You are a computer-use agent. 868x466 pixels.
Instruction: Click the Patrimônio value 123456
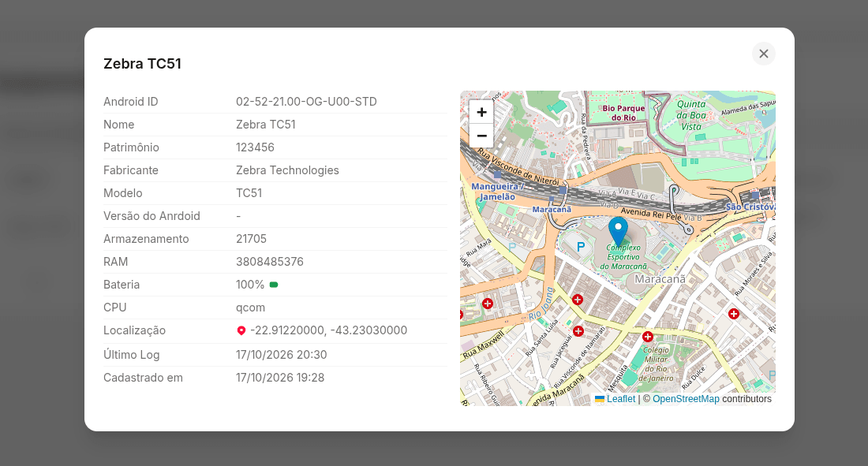(x=255, y=147)
